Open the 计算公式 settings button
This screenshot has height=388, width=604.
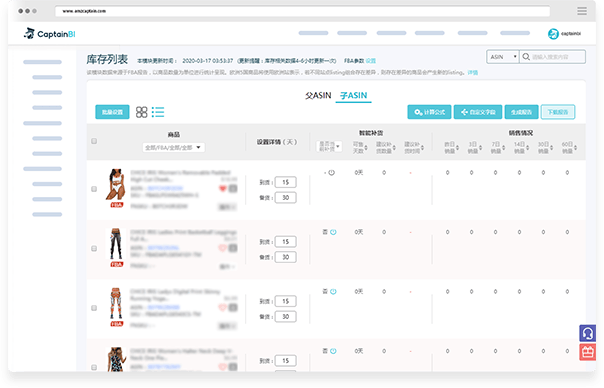click(430, 112)
